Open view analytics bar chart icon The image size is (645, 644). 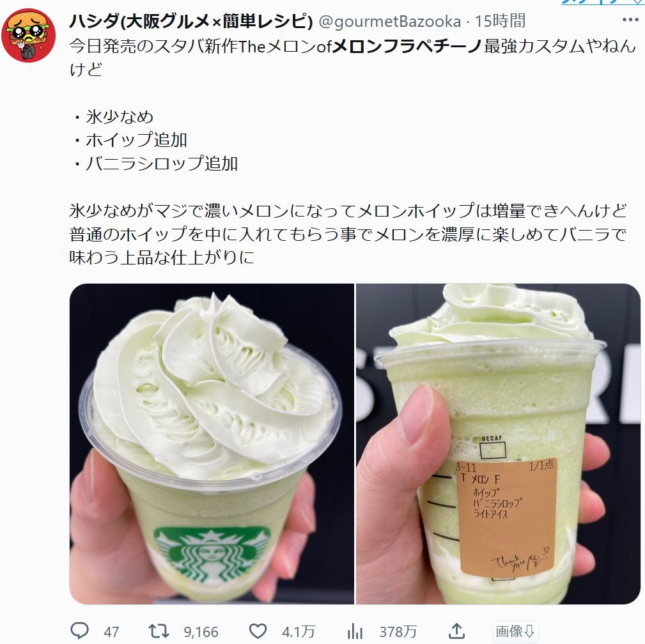coord(355,631)
